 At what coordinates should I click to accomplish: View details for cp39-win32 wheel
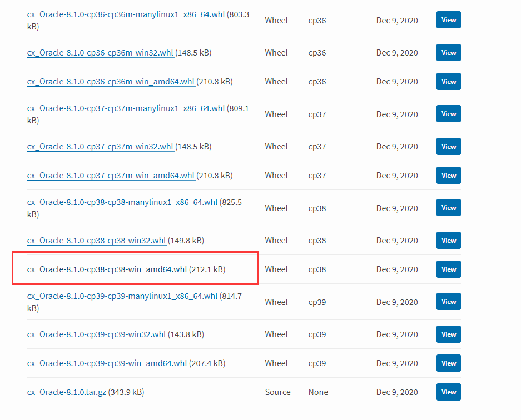pyautogui.click(x=449, y=334)
